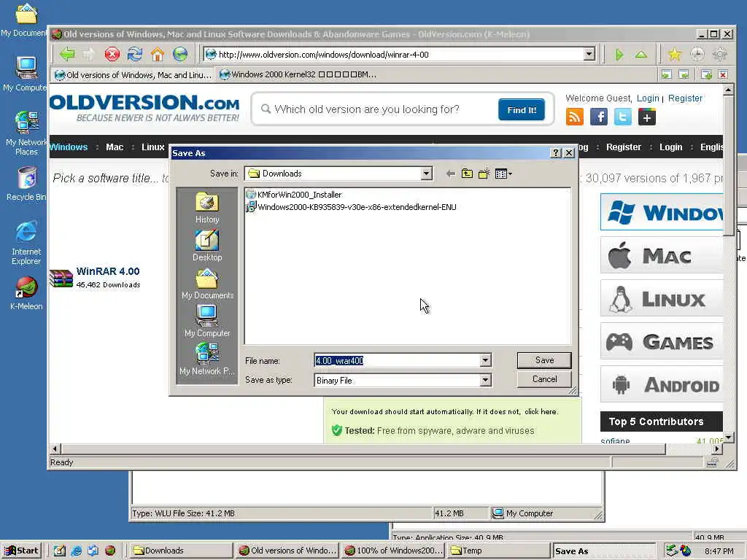Switch to the Old versions of Windows tab
747x560 pixels.
pos(133,75)
